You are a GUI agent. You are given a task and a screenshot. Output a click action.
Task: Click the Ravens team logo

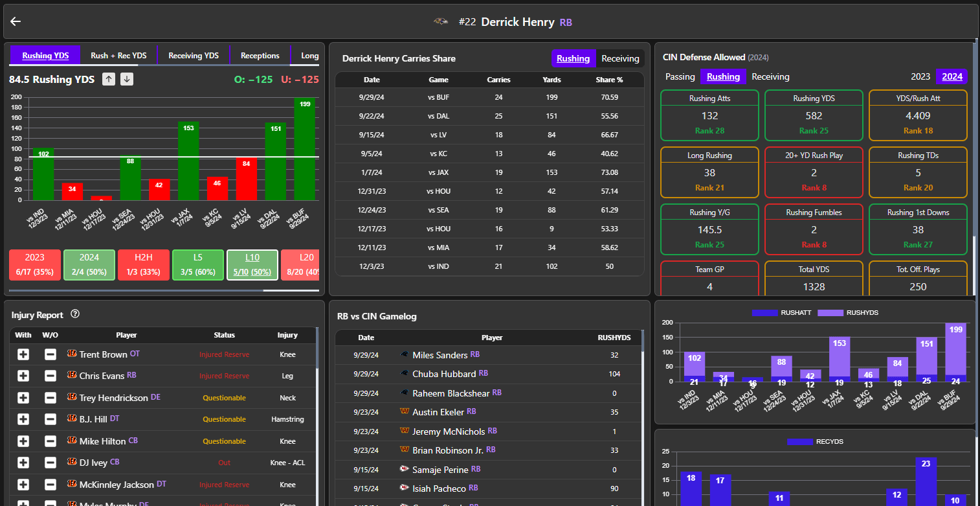pyautogui.click(x=441, y=22)
